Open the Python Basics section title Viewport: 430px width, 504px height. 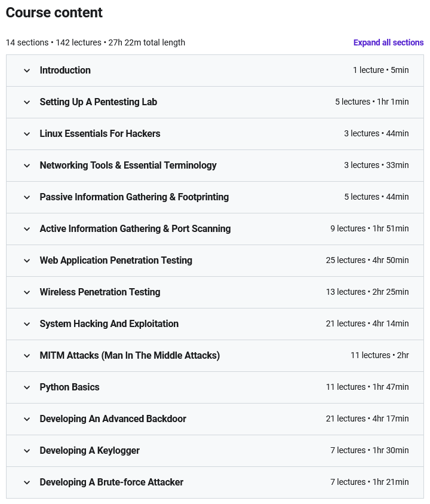coord(69,387)
